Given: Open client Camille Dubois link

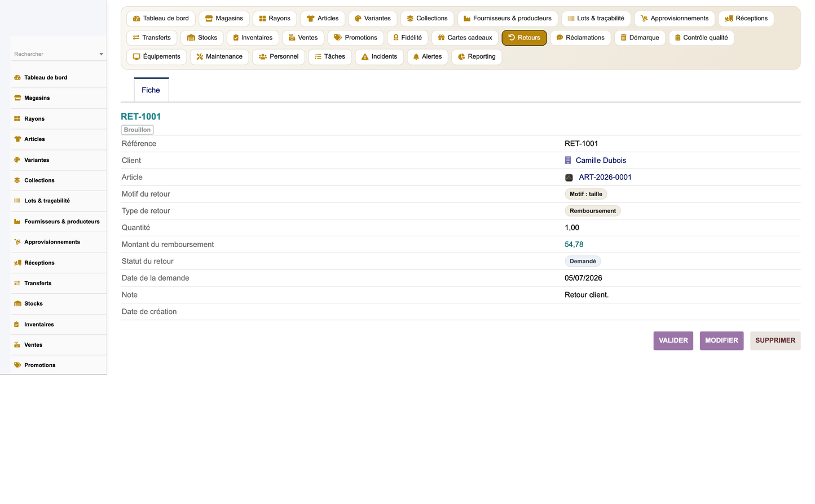Looking at the screenshot, I should [x=601, y=161].
